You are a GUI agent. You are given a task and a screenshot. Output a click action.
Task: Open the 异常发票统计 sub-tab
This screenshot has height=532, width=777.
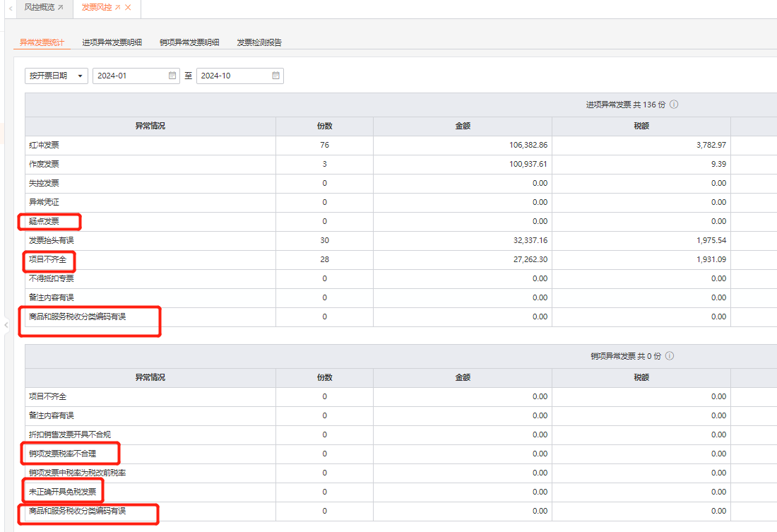(x=42, y=42)
